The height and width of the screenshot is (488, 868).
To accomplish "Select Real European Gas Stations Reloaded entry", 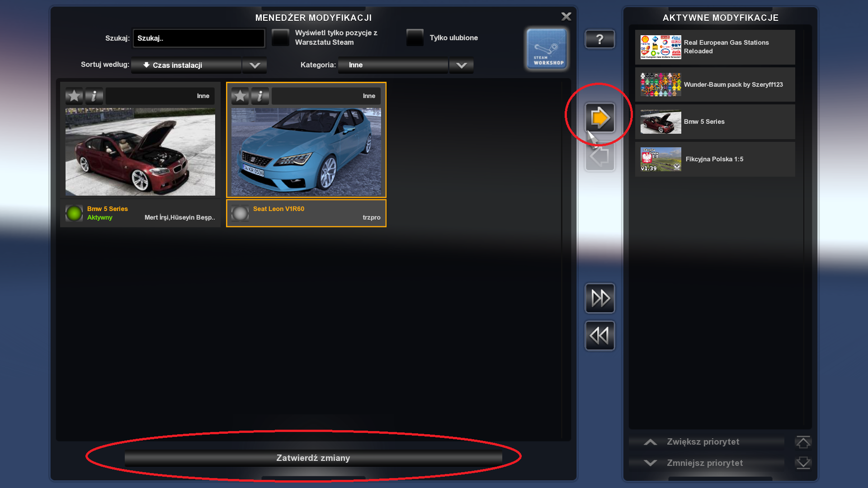I will (715, 47).
